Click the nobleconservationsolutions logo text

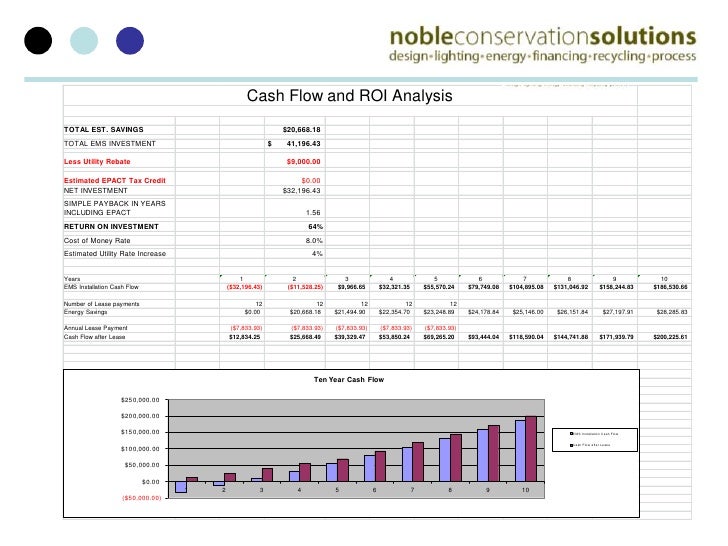[x=543, y=37]
